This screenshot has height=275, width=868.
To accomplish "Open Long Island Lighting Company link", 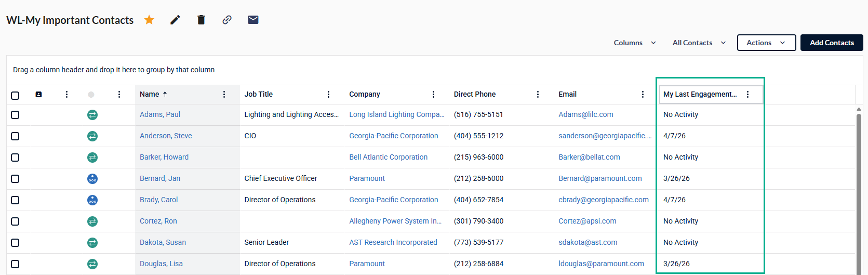I will [397, 114].
